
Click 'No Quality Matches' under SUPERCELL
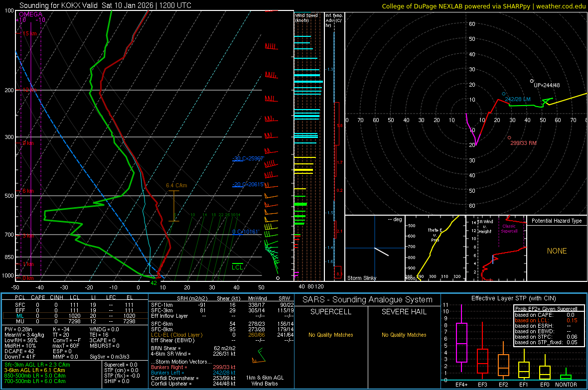(x=331, y=335)
